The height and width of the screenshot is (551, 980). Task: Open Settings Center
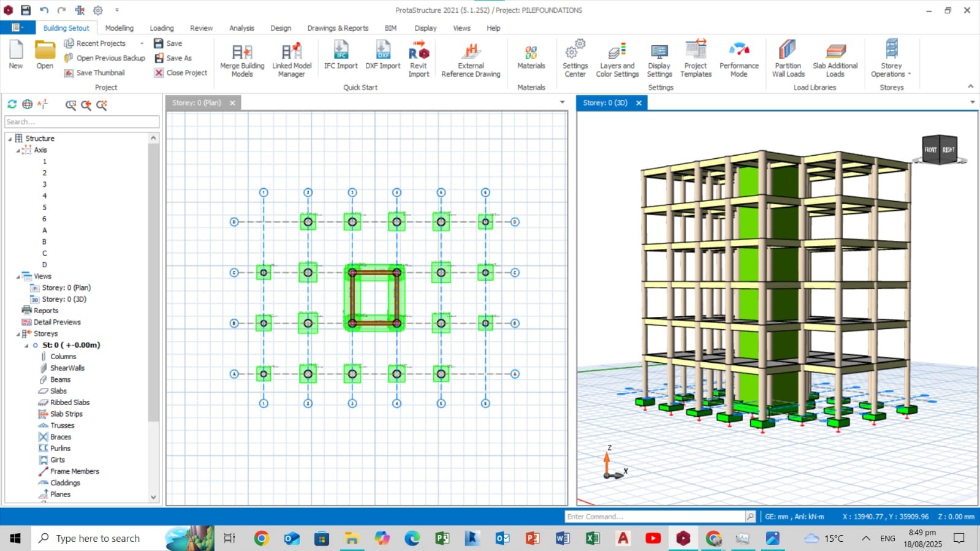[x=575, y=58]
